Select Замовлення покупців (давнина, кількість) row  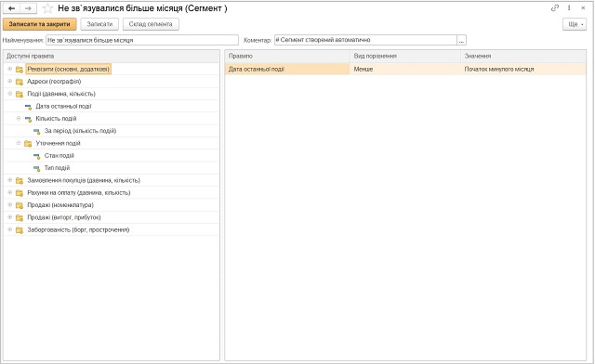point(112,180)
